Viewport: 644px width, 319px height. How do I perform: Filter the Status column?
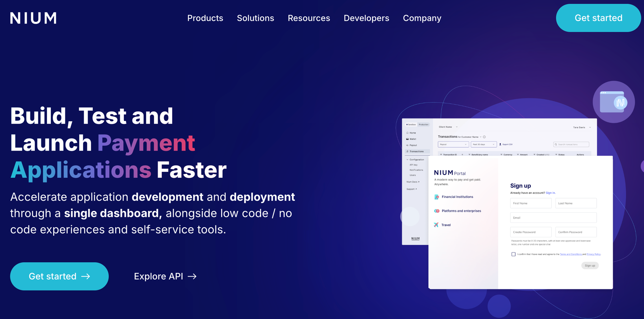coord(556,155)
